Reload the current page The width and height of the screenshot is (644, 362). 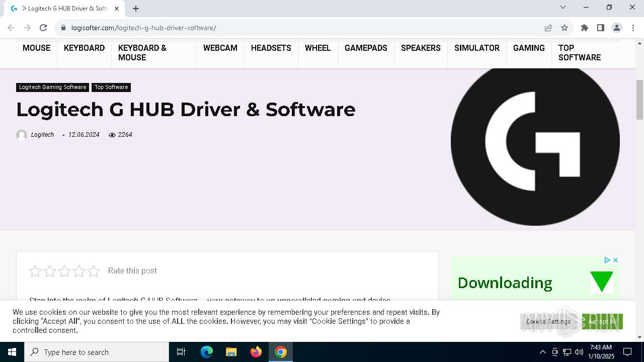[x=43, y=28]
